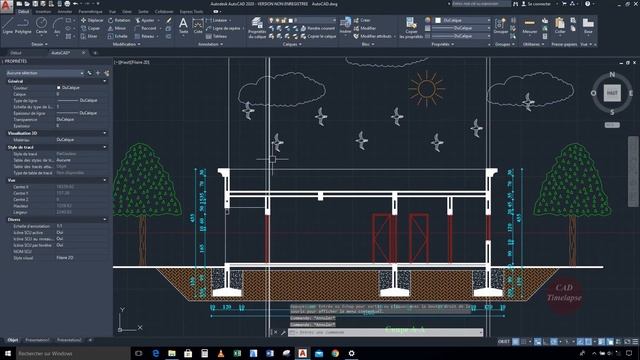Switch to the Présentation1 layout tab
This screenshot has width=640, height=360.
(x=37, y=340)
